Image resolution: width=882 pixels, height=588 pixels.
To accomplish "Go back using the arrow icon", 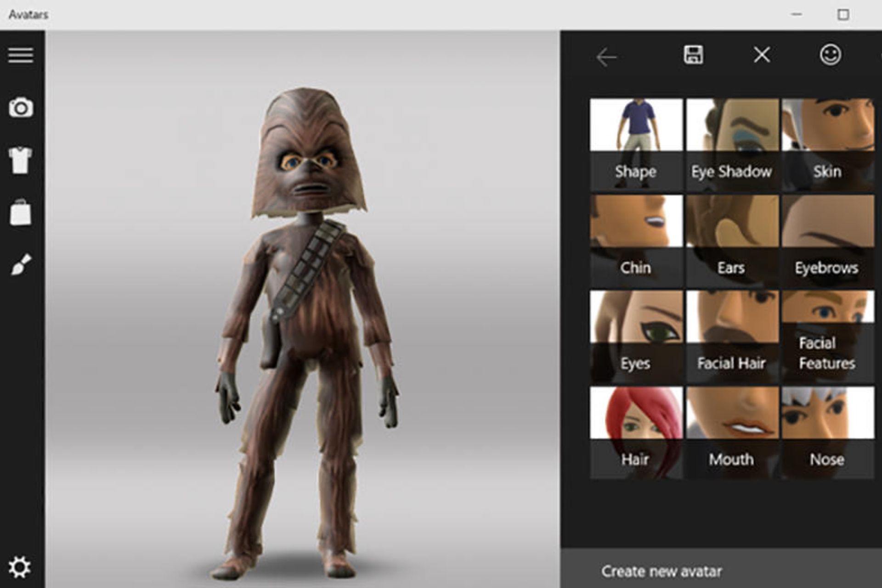I will tap(606, 57).
